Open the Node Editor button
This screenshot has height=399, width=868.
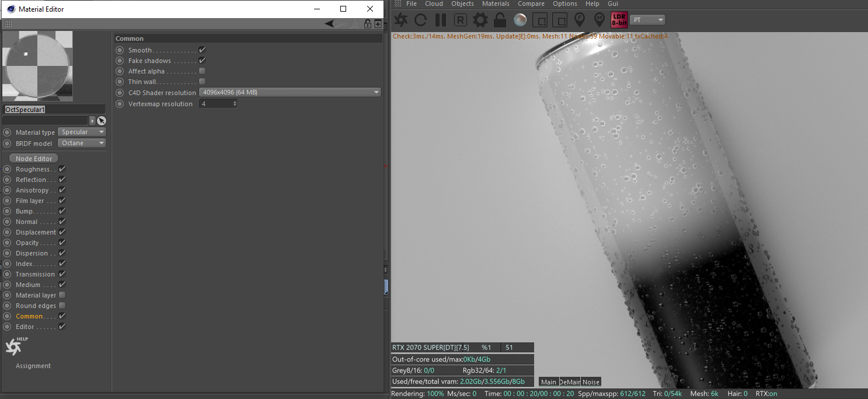[x=34, y=159]
